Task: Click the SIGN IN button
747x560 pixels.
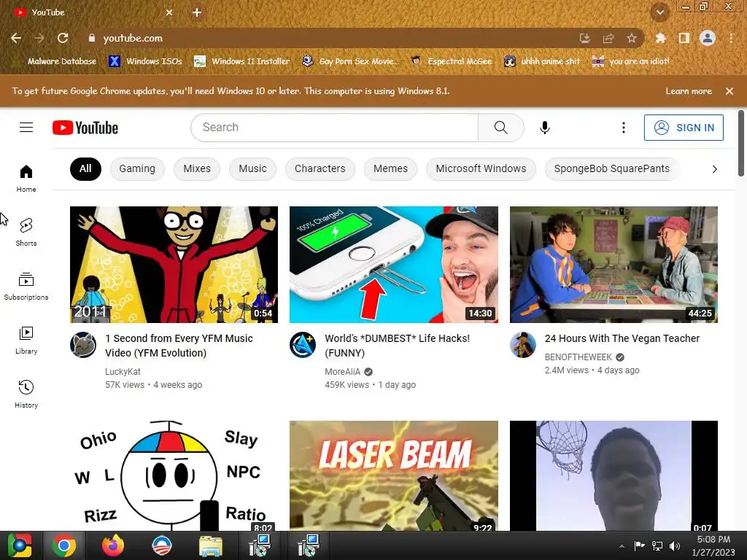Action: pos(684,128)
